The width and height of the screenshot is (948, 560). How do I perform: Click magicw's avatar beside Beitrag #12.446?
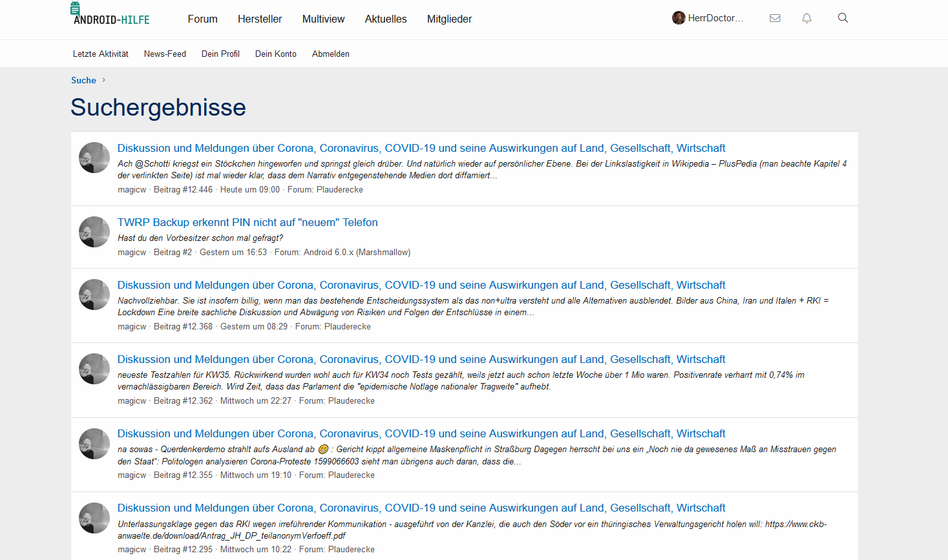94,158
